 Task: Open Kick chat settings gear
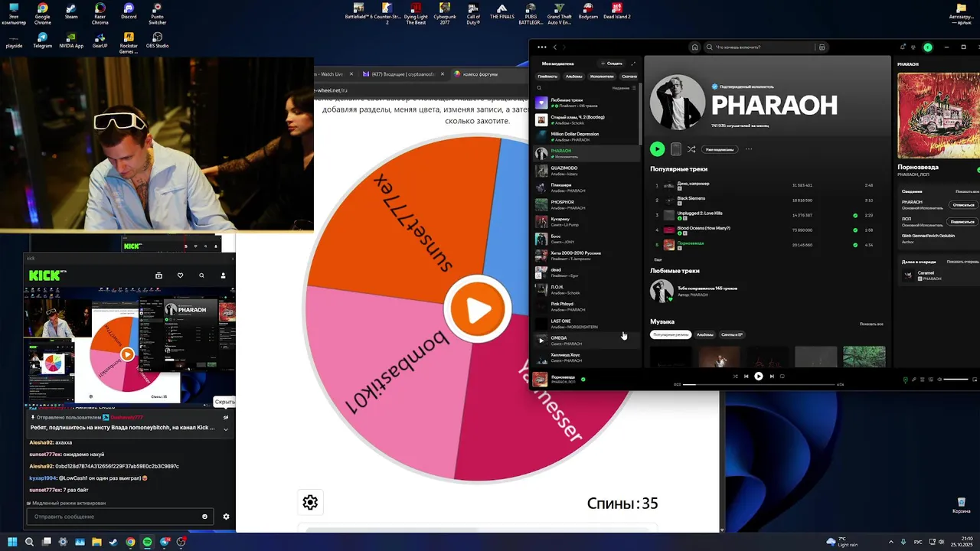coord(226,517)
